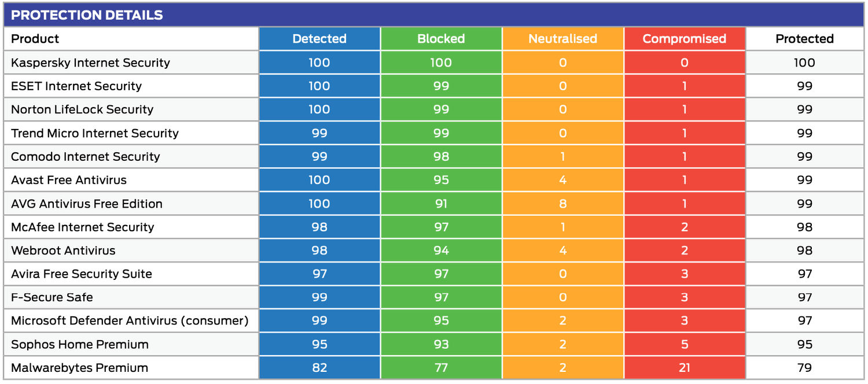Click the ESET Internet Security product name
Image resolution: width=868 pixels, height=384 pixels.
(x=76, y=86)
